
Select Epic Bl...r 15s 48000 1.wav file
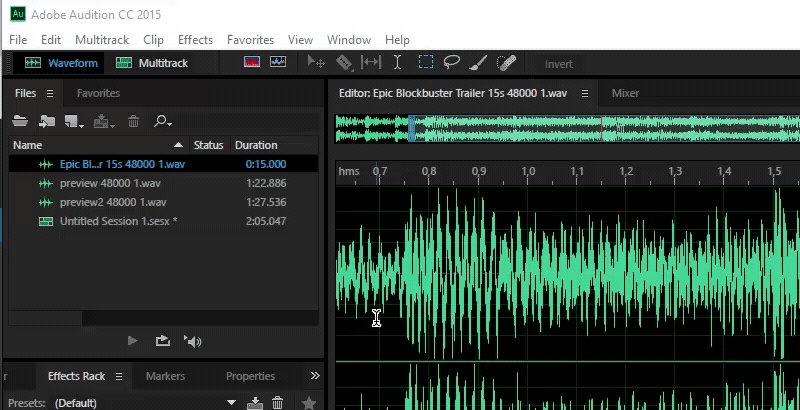click(x=163, y=164)
